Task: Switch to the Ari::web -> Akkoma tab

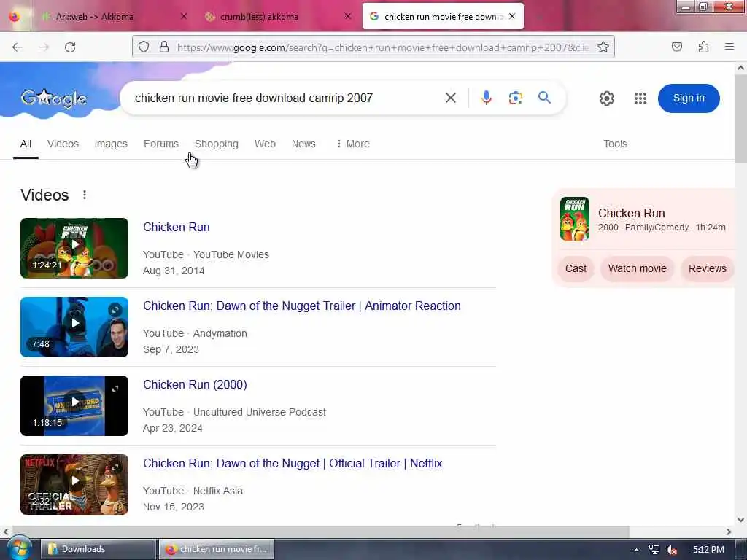Action: 94,17
